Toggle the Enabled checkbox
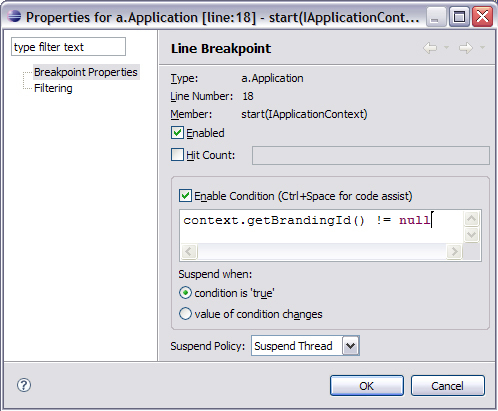 click(177, 133)
